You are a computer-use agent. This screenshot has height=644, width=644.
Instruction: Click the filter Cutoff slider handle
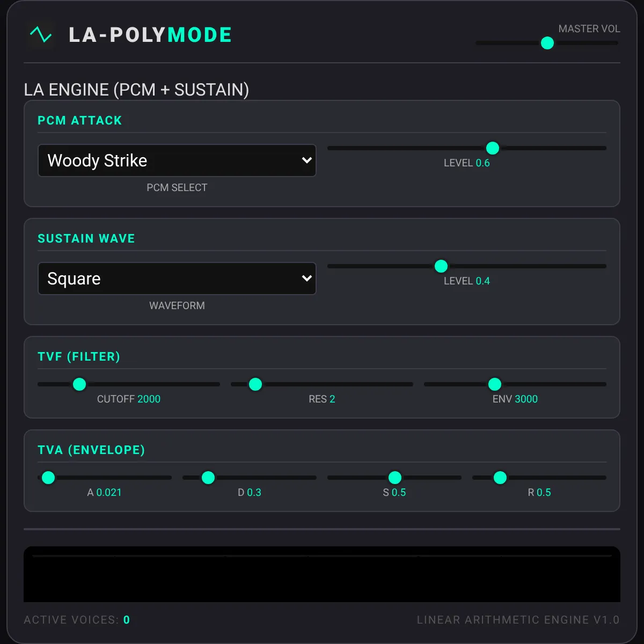pos(79,384)
